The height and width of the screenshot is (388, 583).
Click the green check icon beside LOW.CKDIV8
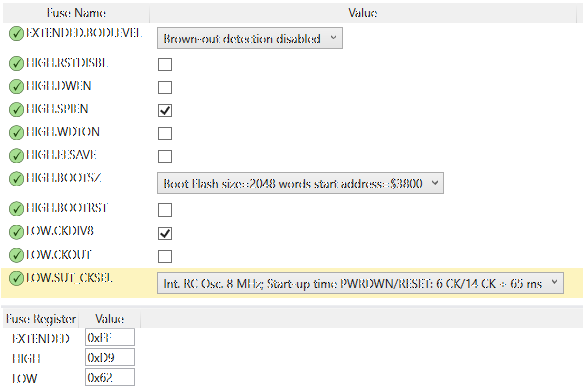point(16,232)
